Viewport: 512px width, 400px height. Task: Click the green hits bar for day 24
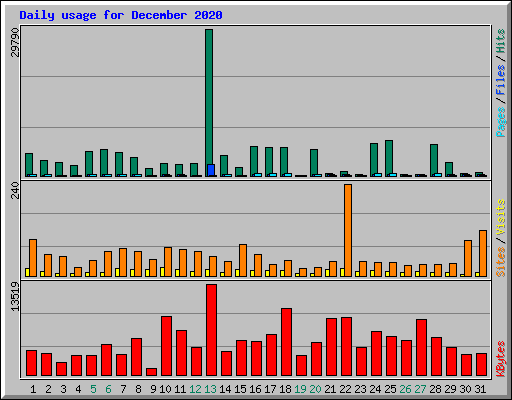374,159
